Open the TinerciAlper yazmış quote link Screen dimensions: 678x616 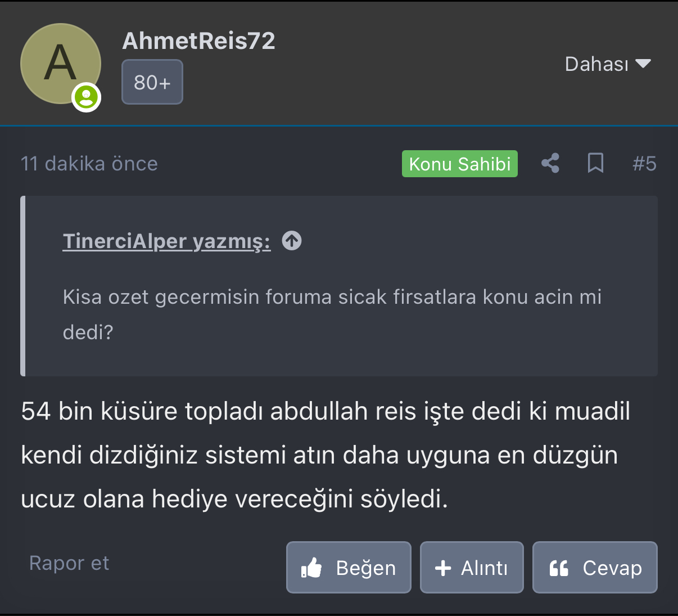(166, 241)
